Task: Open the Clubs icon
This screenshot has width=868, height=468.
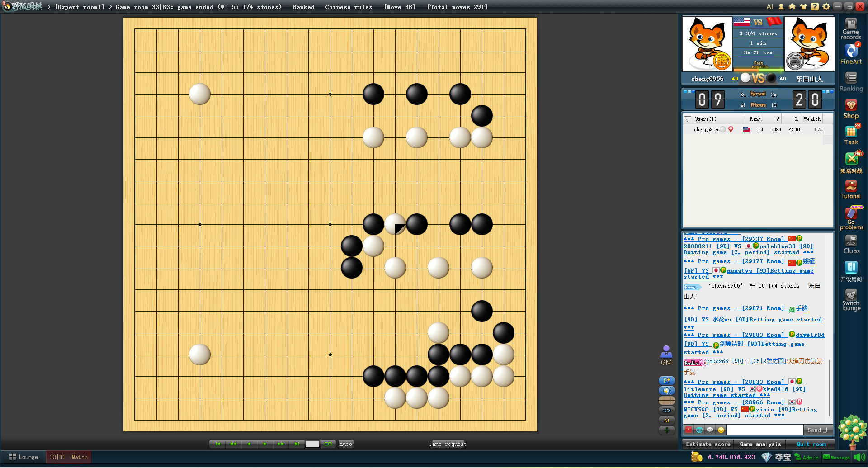Action: pyautogui.click(x=851, y=245)
